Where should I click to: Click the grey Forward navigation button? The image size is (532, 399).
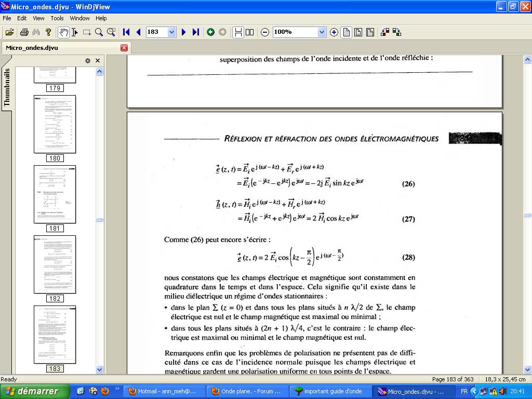click(x=222, y=32)
